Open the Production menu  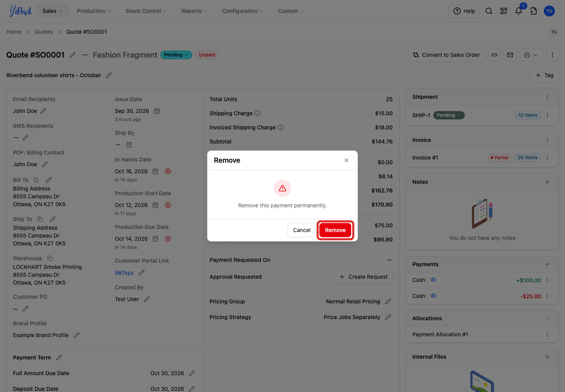click(94, 11)
